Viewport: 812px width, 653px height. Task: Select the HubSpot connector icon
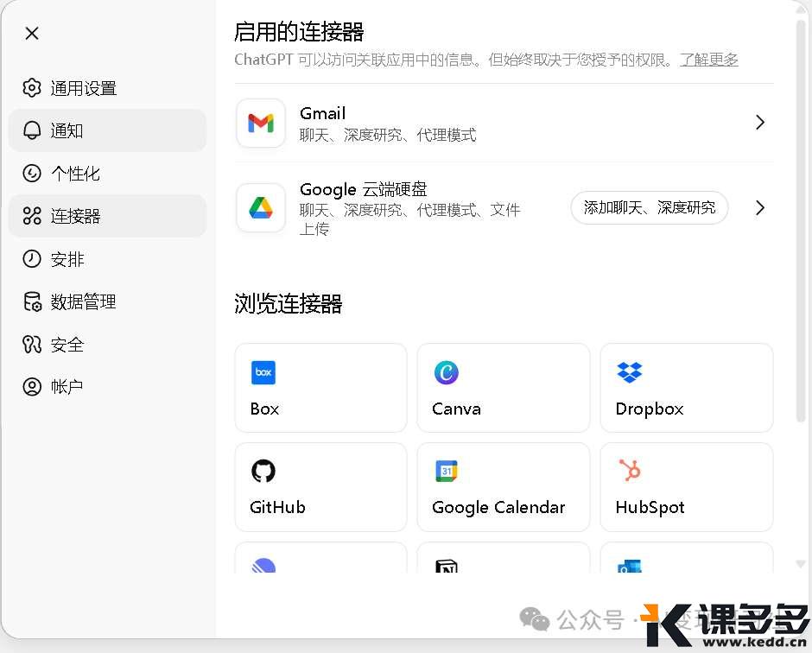pos(630,471)
